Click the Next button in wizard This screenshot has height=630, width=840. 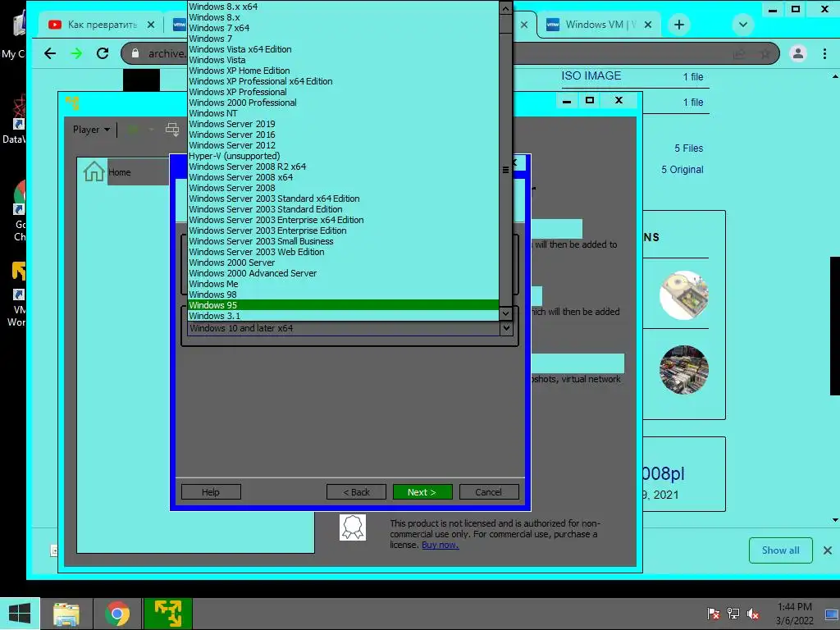pyautogui.click(x=422, y=492)
